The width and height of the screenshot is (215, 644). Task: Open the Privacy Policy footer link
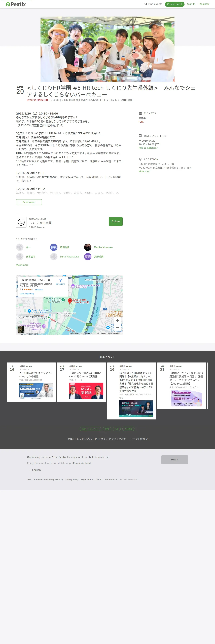(72, 479)
